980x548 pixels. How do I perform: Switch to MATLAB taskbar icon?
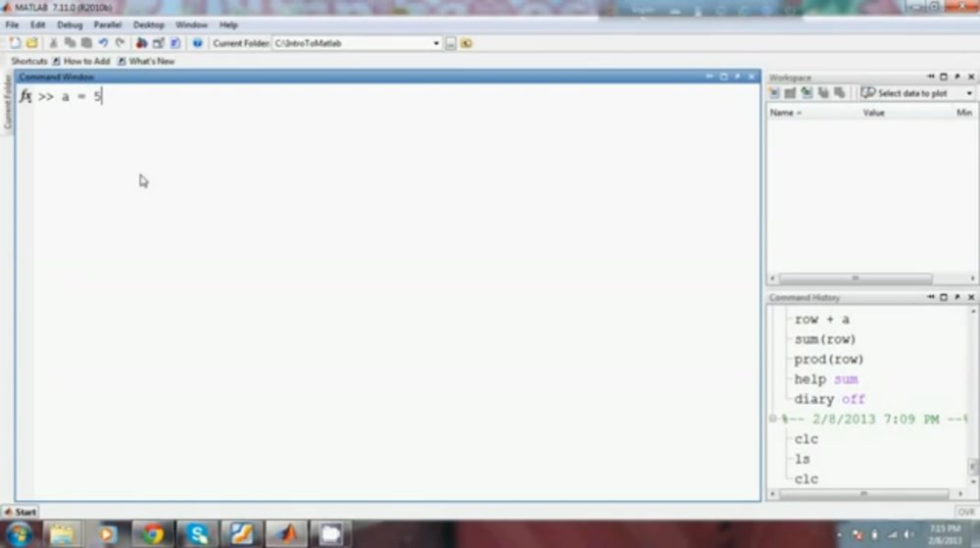coord(287,535)
